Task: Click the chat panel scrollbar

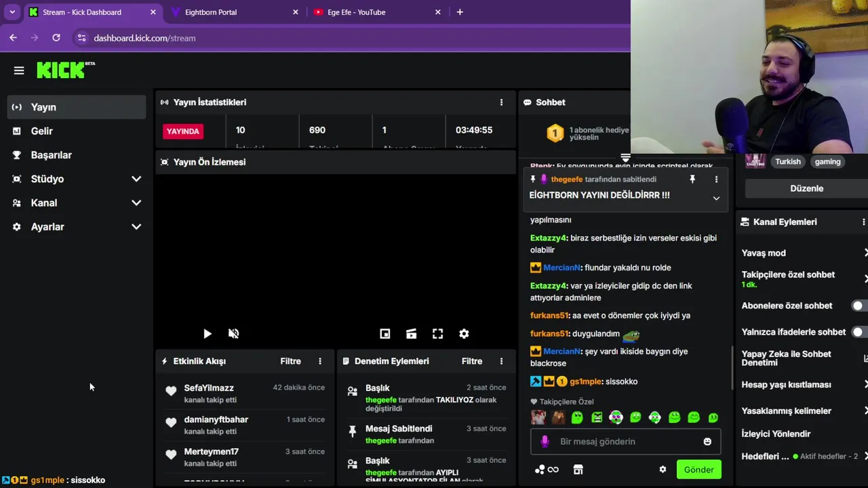Action: tap(732, 367)
